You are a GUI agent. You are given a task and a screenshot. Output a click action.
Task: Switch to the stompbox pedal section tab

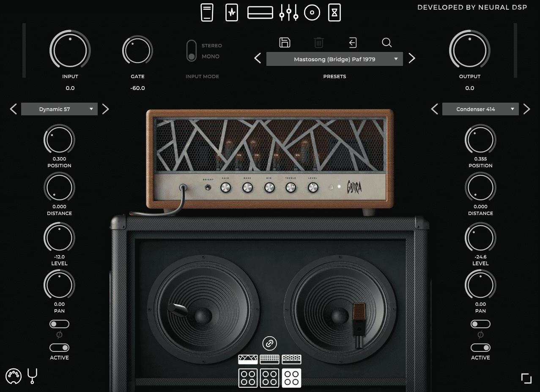click(x=207, y=13)
